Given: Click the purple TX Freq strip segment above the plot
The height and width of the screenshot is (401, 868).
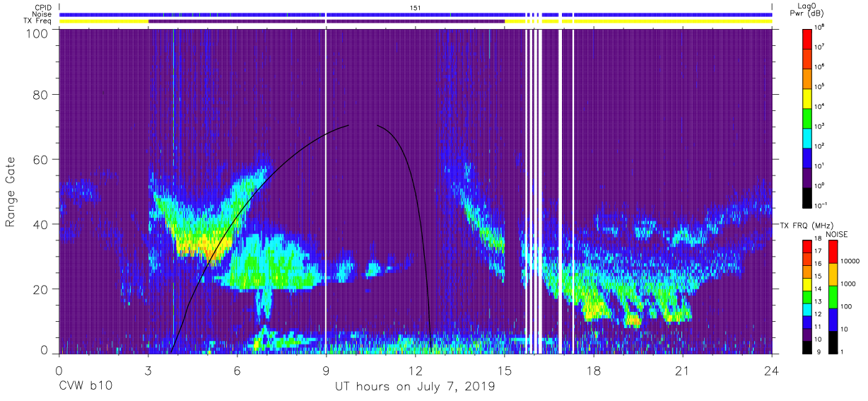Looking at the screenshot, I should click(327, 21).
